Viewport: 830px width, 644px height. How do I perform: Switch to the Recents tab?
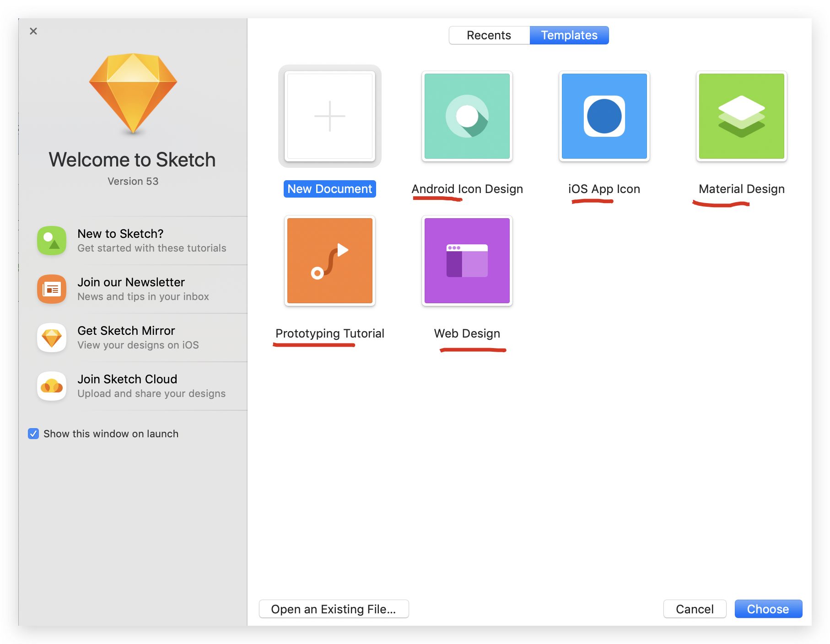489,35
